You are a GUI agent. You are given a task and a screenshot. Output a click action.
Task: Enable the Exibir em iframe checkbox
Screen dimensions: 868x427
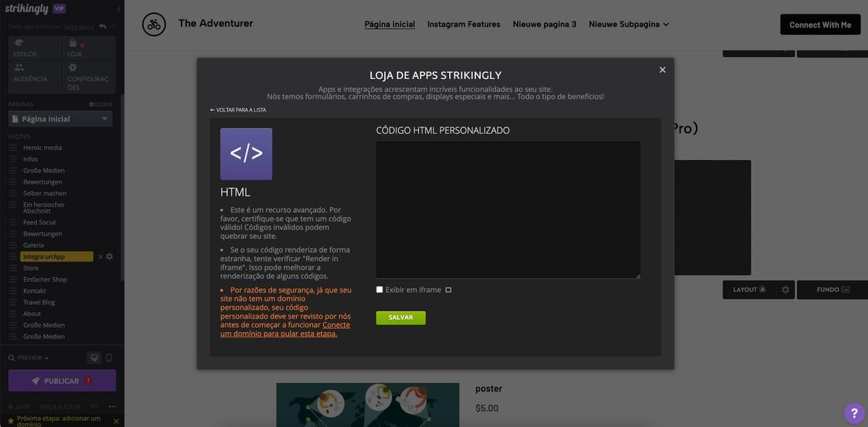(x=380, y=289)
